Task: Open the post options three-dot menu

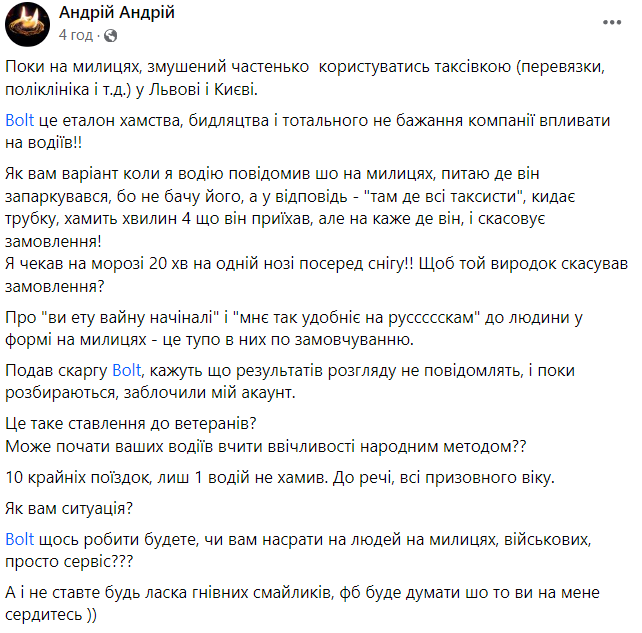Action: coord(611,20)
